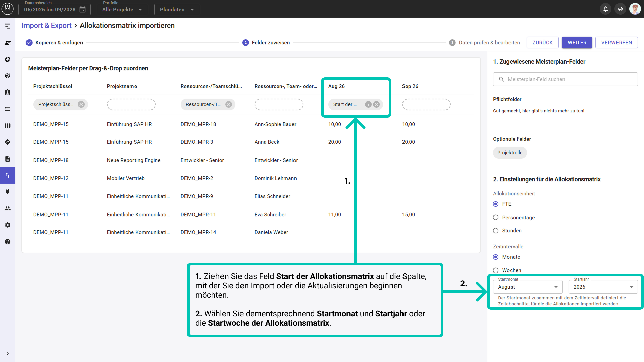Click the ZURÜCK button
This screenshot has height=362, width=644.
click(542, 43)
